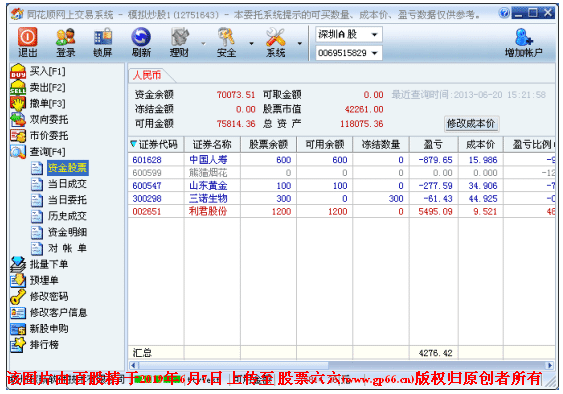
Task: Click the 安全 security icon
Action: pos(226,42)
